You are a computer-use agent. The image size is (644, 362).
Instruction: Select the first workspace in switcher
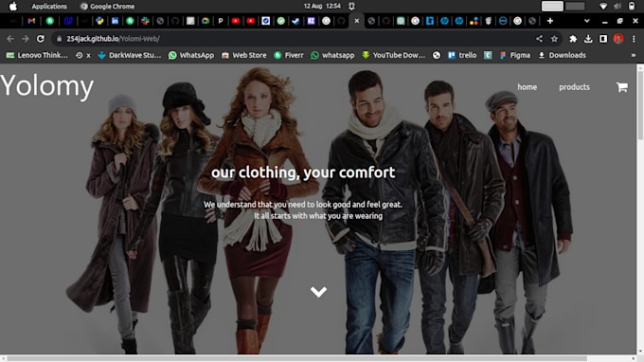(x=552, y=7)
